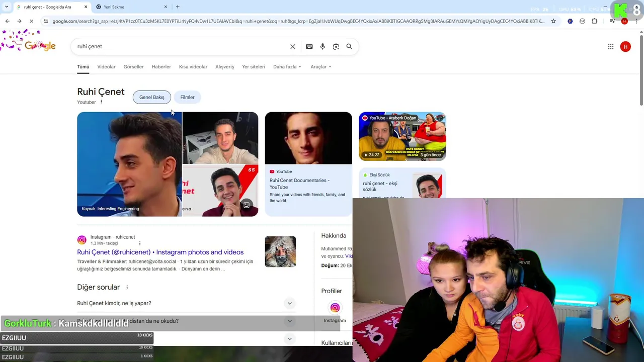Click the striped globe extension icon
Viewport: 644px width, 362px height.
coord(582,21)
